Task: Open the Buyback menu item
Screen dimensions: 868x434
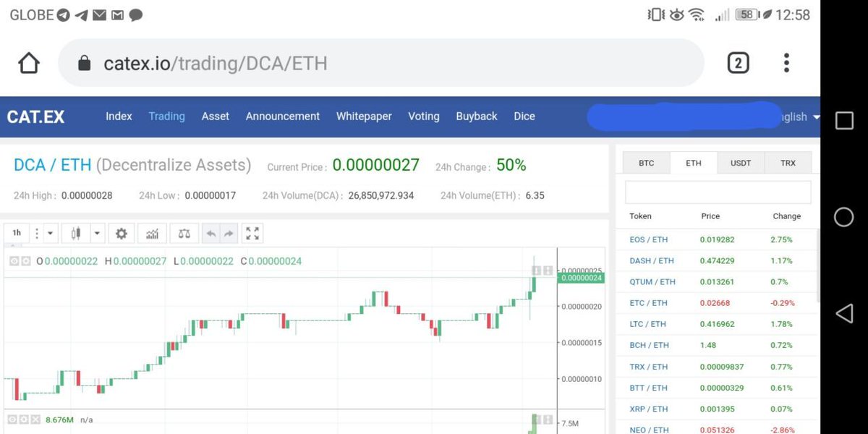Action: (477, 116)
